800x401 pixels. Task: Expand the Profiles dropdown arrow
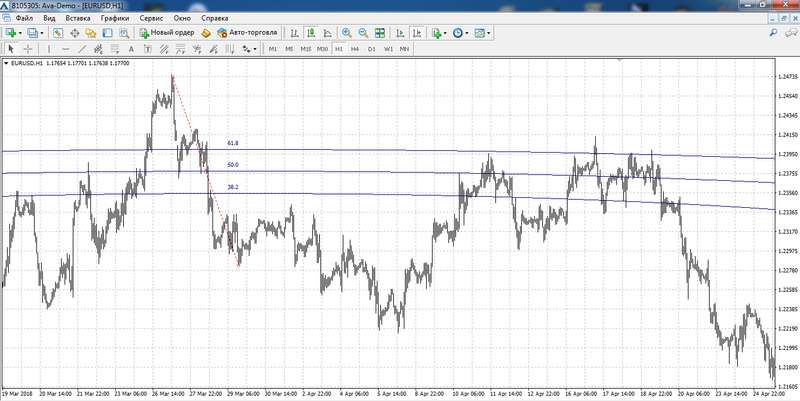point(42,33)
